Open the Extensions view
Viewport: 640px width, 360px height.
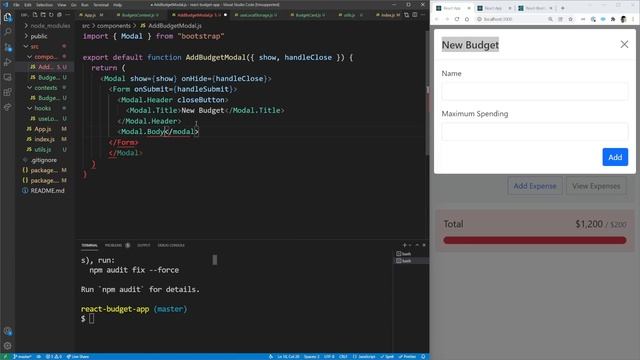point(7,92)
